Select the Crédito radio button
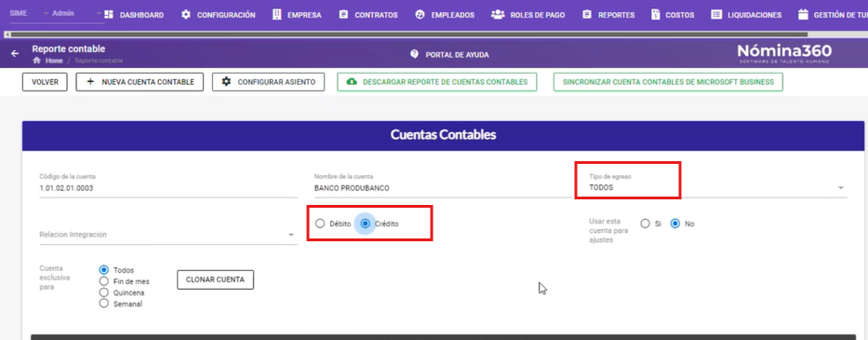The width and height of the screenshot is (868, 340). click(366, 224)
